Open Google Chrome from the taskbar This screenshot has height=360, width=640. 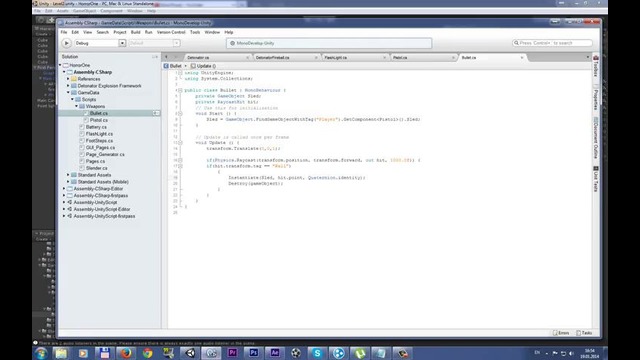click(x=147, y=353)
